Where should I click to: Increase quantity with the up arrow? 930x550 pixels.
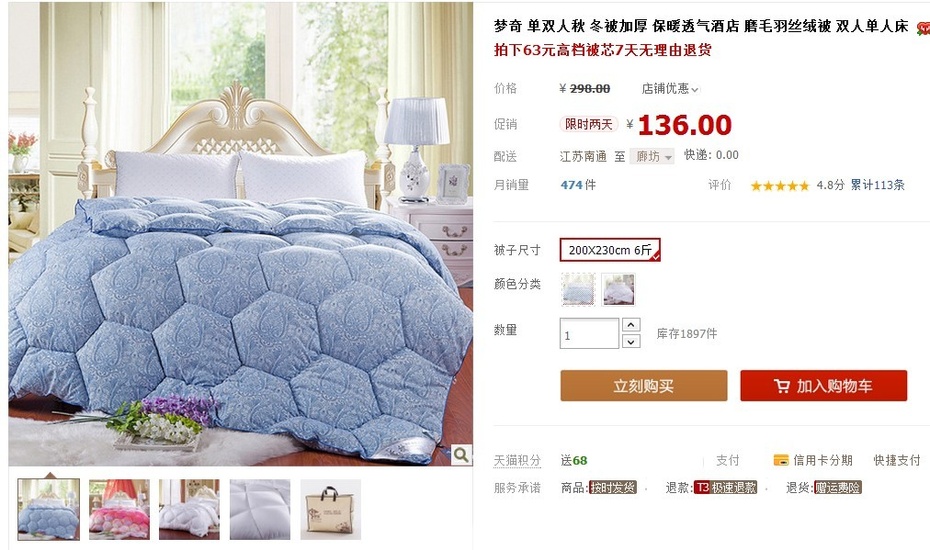coord(631,325)
